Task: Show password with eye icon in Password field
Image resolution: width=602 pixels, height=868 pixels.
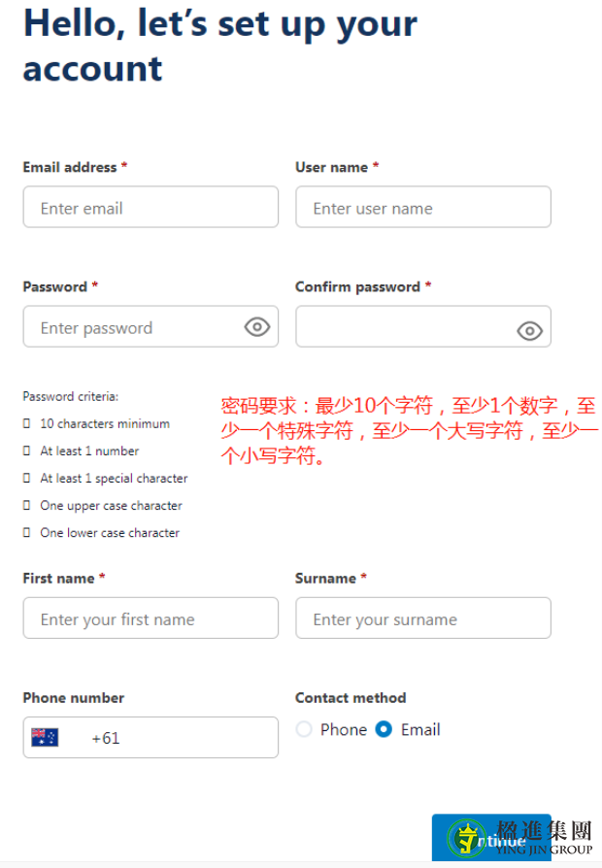Action: tap(257, 327)
